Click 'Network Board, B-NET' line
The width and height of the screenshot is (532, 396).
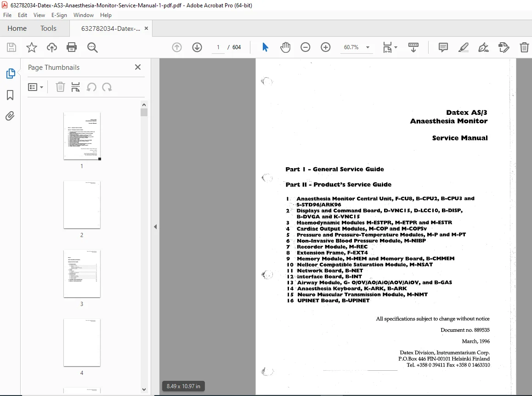pyautogui.click(x=330, y=271)
